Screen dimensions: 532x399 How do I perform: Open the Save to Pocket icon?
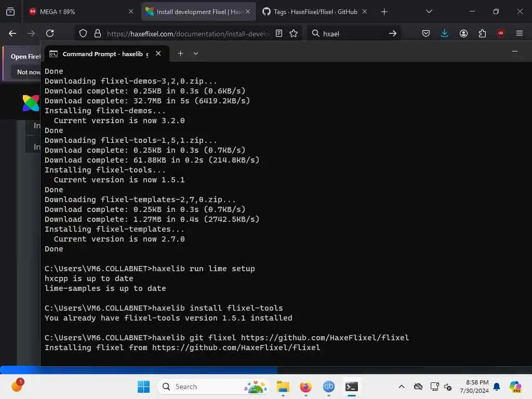point(426,33)
